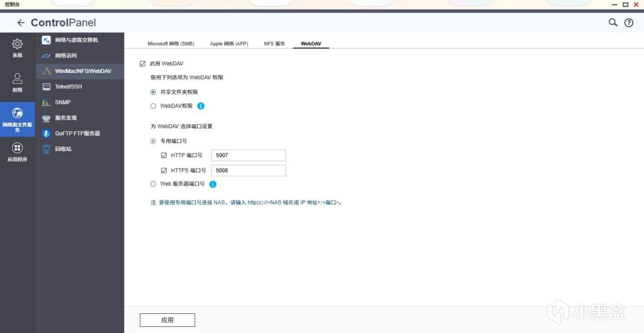Toggle the HTTPS 端口号 checkbox
644x333 pixels.
(164, 171)
